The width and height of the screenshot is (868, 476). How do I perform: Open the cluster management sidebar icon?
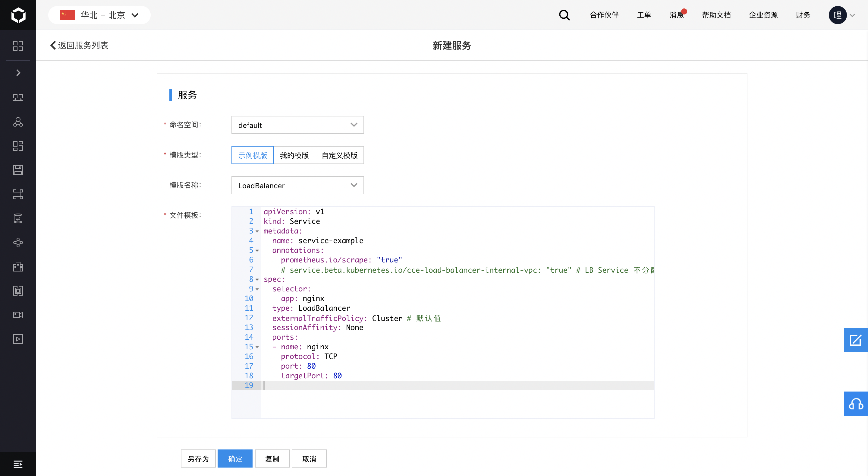point(18,98)
